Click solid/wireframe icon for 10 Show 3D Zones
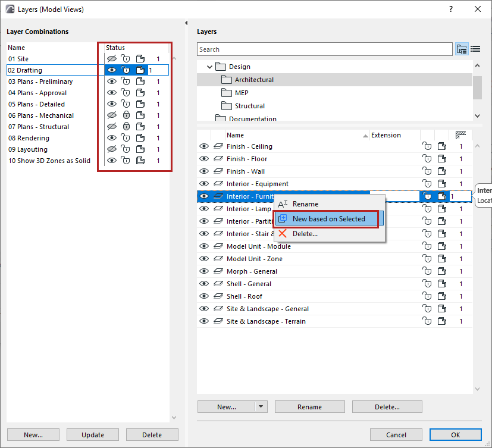 (140, 160)
